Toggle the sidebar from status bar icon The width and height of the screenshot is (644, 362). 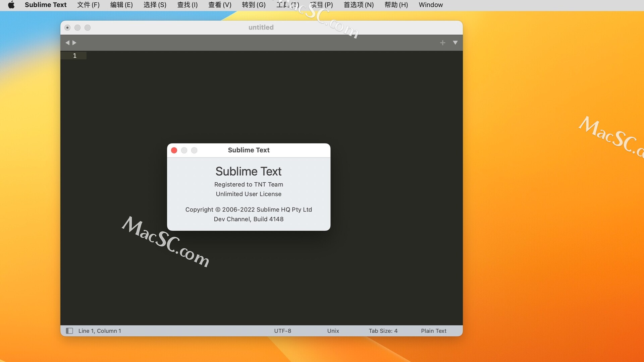click(x=69, y=331)
